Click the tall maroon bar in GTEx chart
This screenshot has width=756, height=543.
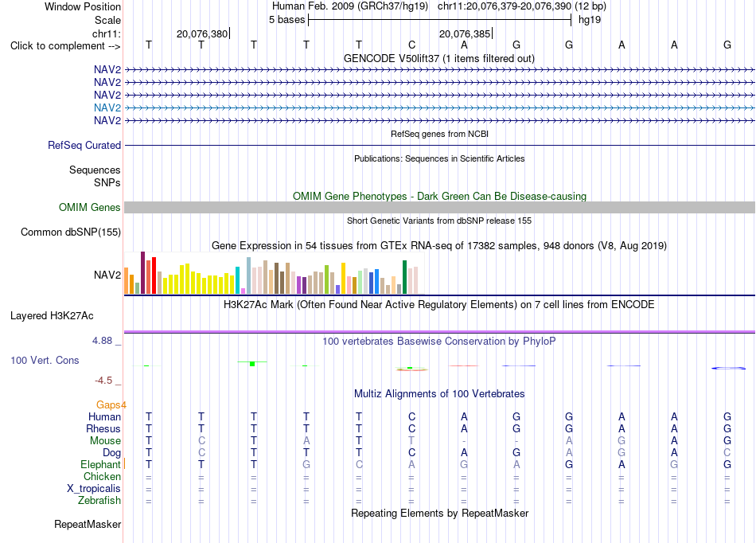[x=142, y=272]
